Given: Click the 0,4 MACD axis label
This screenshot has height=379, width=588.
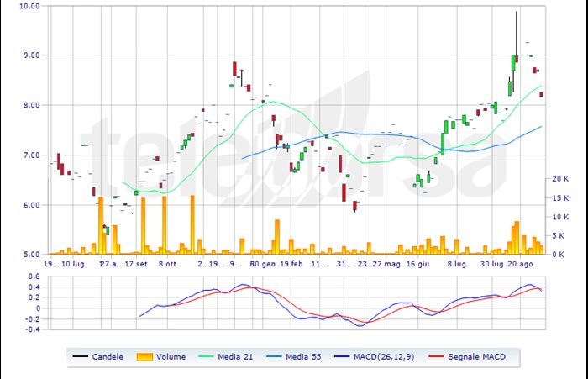Looking at the screenshot, I should (x=34, y=287).
